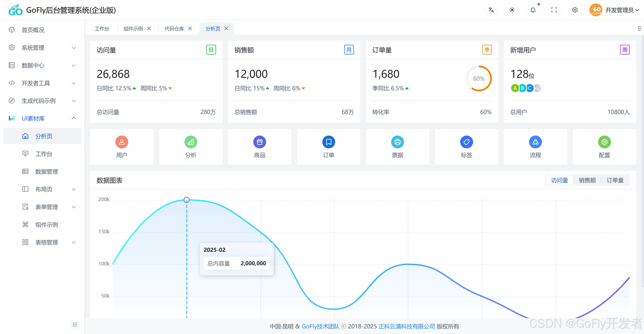Image resolution: width=644 pixels, height=334 pixels.
Task: Click the red 用户 shortcut icon
Action: coord(122,142)
